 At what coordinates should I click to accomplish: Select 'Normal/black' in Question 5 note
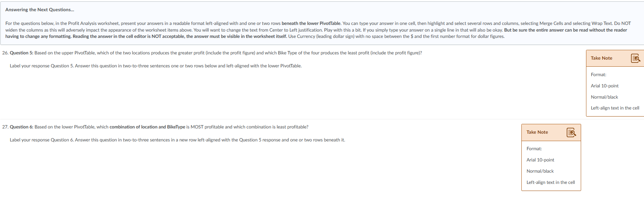point(604,97)
